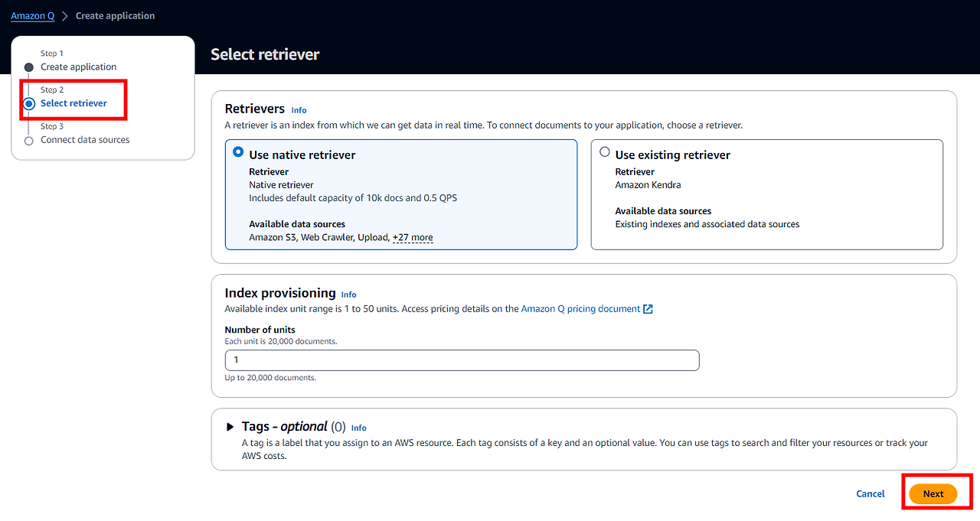Click 'Existing indexes and associated data sources' text
The image size is (980, 521).
[x=707, y=224]
